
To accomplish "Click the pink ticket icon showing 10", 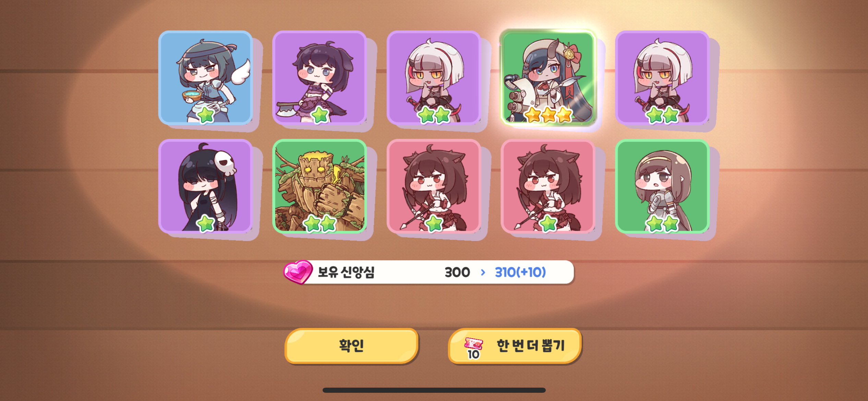I will tap(473, 348).
